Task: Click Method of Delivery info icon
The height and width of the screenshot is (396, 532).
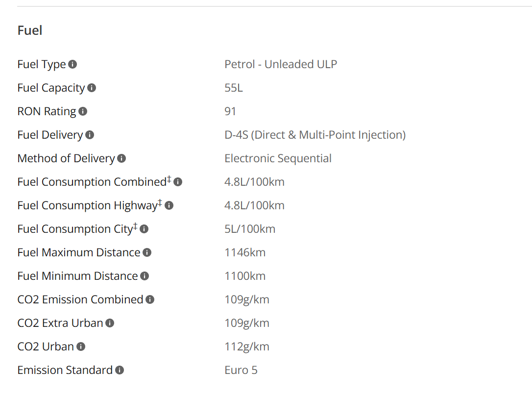Action: click(121, 158)
